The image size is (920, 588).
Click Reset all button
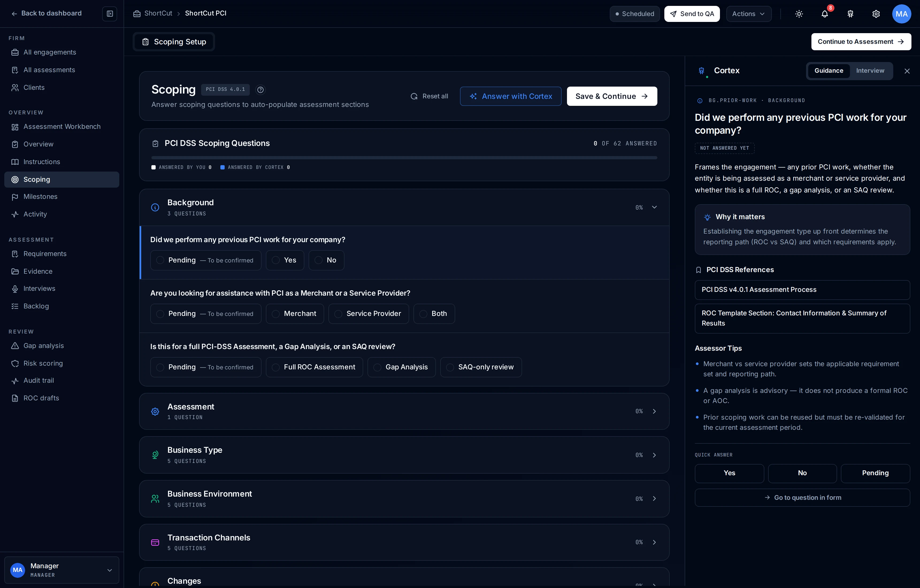(x=430, y=96)
